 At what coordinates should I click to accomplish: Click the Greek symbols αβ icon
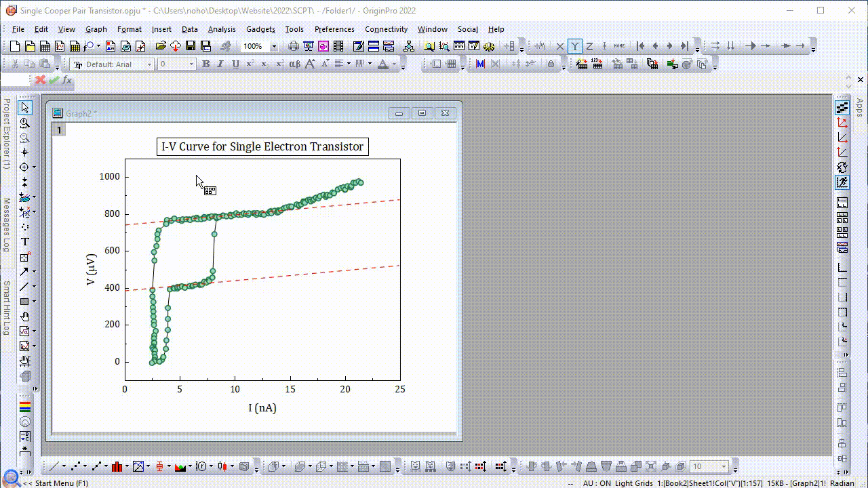295,64
